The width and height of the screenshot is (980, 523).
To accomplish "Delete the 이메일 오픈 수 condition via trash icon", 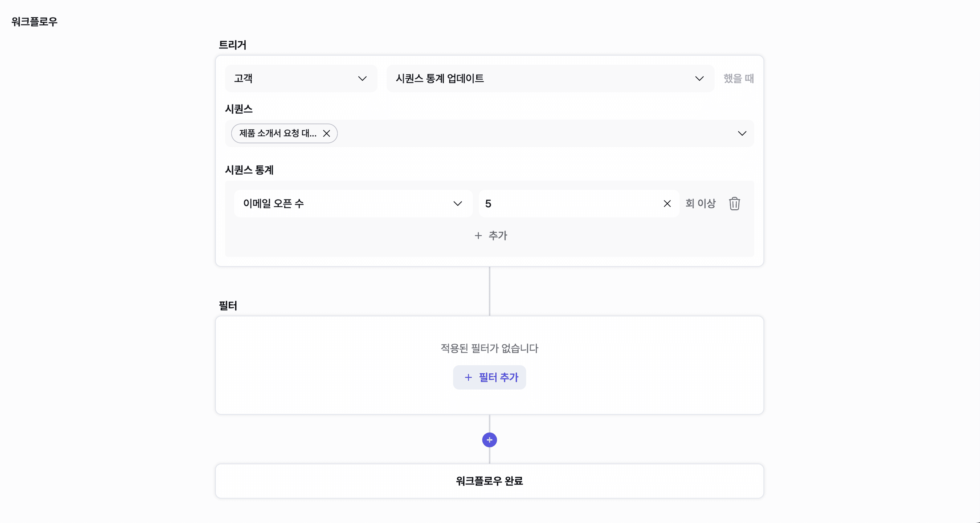I will click(x=734, y=204).
